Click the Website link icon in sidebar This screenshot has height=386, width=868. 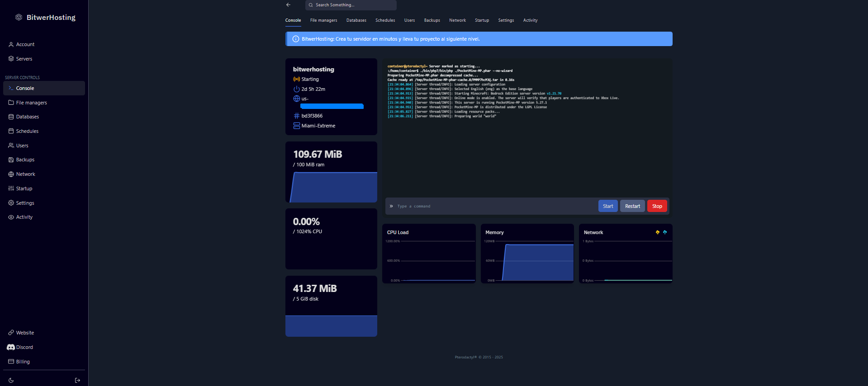coord(11,333)
